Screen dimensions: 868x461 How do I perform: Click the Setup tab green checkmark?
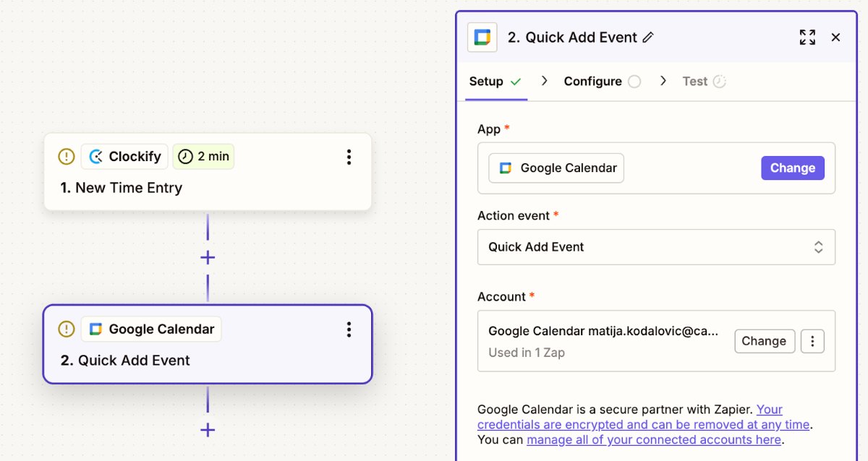click(x=516, y=82)
